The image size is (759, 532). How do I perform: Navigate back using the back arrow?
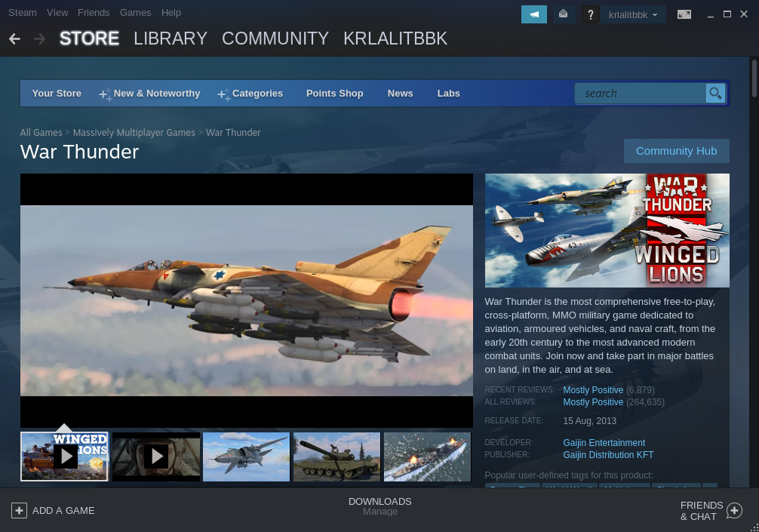(x=15, y=38)
